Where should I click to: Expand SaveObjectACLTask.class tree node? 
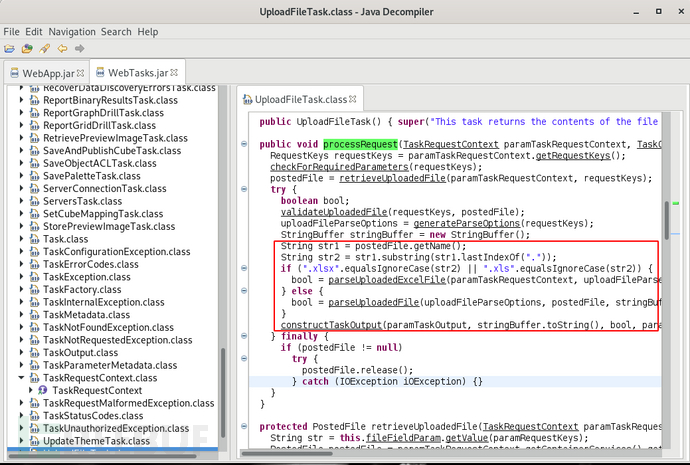tap(21, 163)
